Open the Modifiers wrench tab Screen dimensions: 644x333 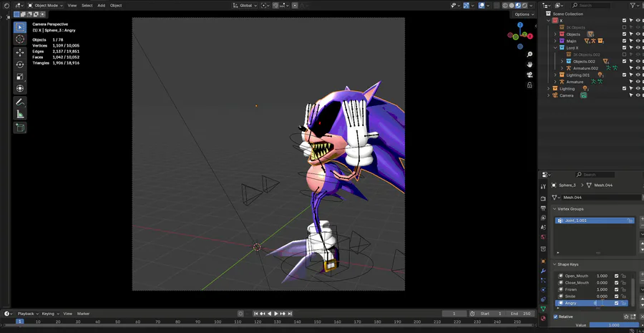pos(543,271)
